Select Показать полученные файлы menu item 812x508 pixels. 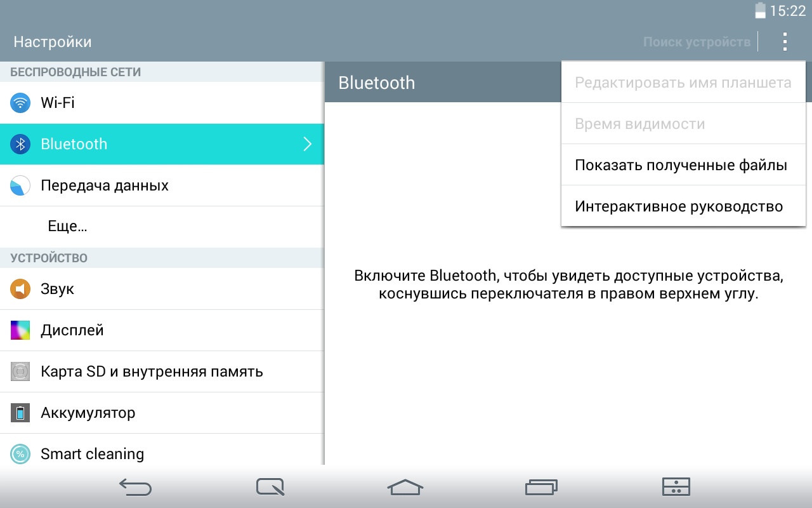coord(681,165)
